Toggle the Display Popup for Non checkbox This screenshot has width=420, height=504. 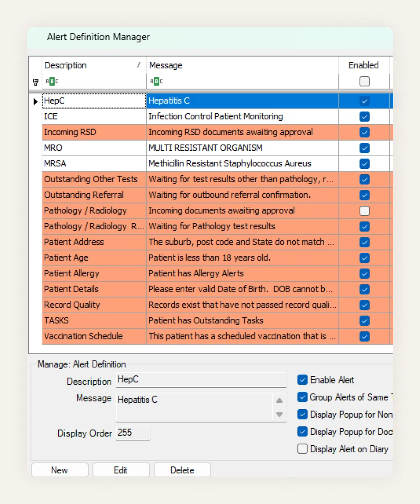(x=302, y=415)
